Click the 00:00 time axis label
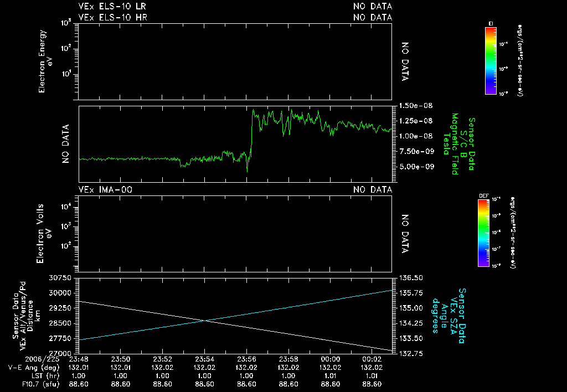 coord(331,359)
